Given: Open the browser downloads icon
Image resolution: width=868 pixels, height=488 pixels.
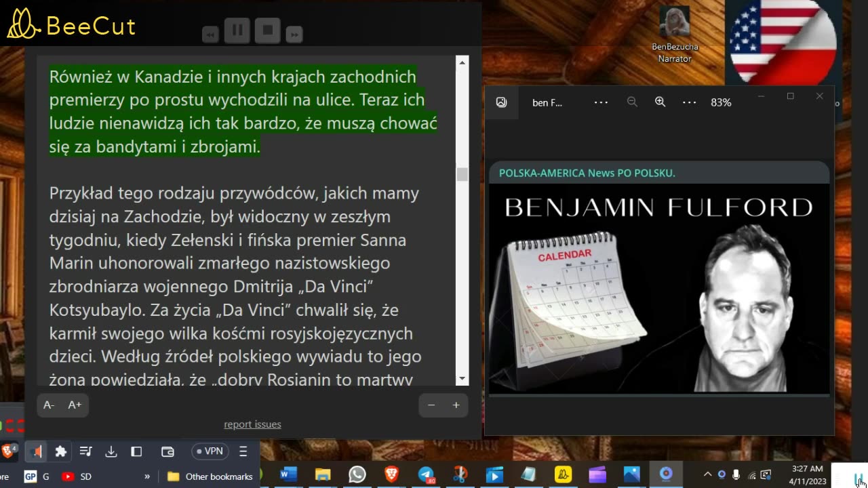Looking at the screenshot, I should pos(111,451).
